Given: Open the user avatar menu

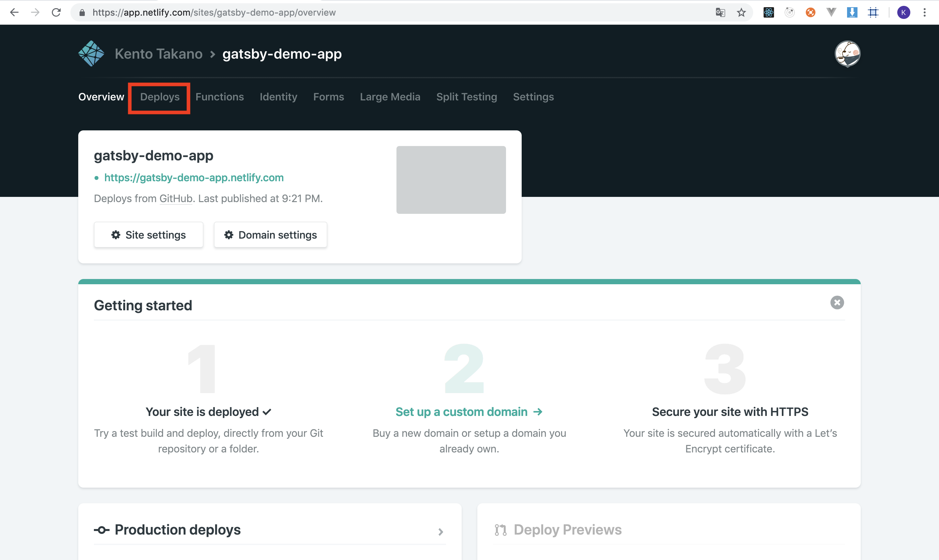Looking at the screenshot, I should pyautogui.click(x=847, y=53).
